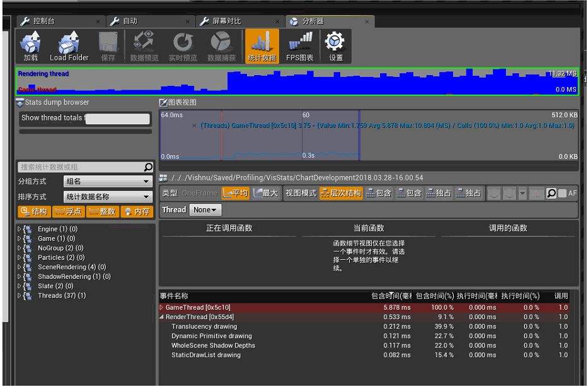Click the 图表视图 graph view header icon
588x386 pixels.
click(163, 102)
